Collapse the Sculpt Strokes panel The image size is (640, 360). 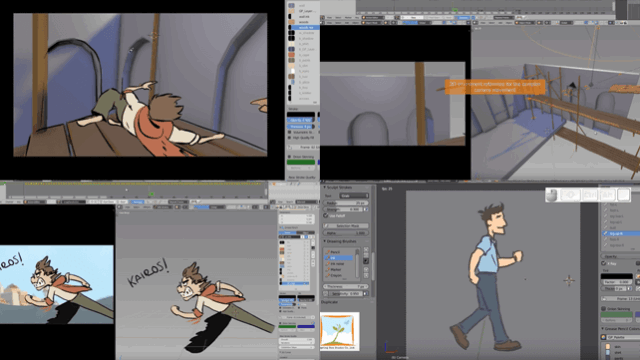pyautogui.click(x=325, y=188)
